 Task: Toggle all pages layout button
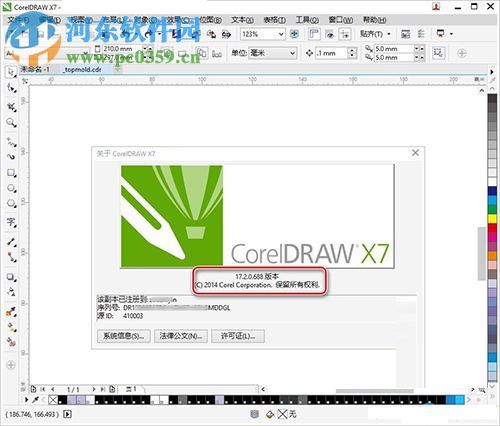(201, 53)
